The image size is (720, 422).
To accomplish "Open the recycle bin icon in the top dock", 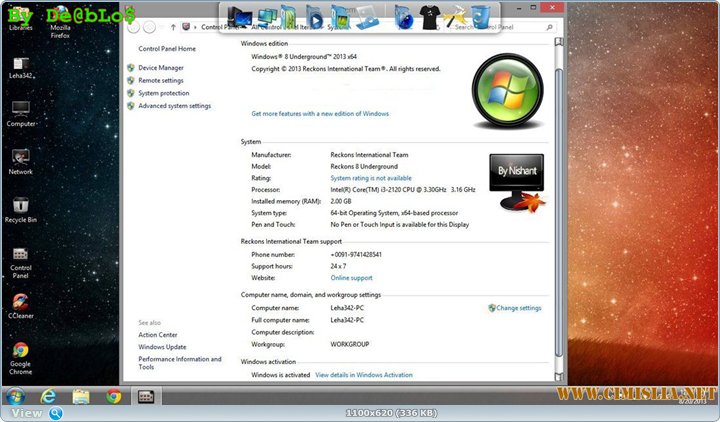I will tap(481, 17).
